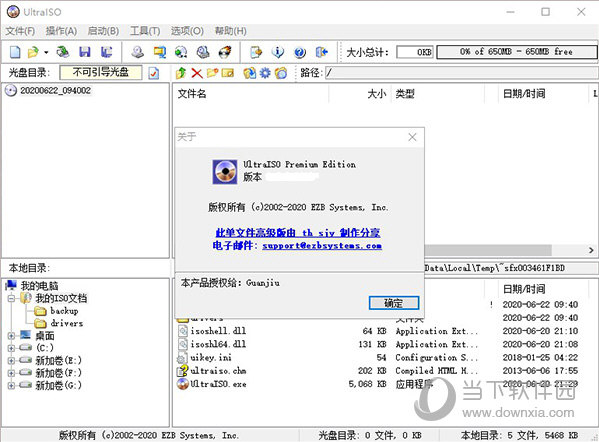599x442 pixels.
Task: Expand the 新加卷(F:) drive node
Action: (11, 372)
